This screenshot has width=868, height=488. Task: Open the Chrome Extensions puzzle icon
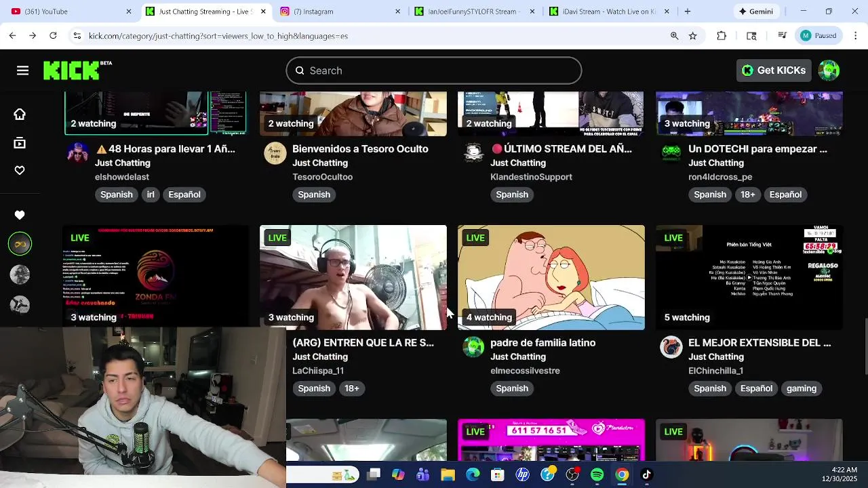tap(722, 36)
